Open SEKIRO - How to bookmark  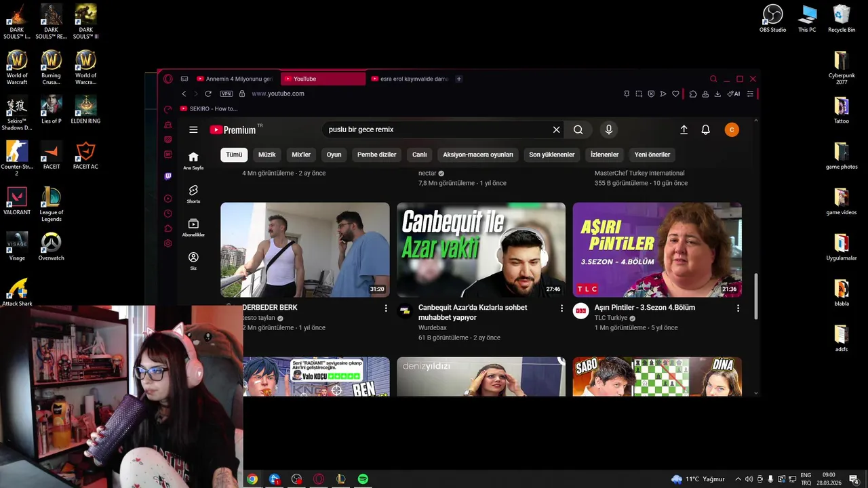[209, 108]
